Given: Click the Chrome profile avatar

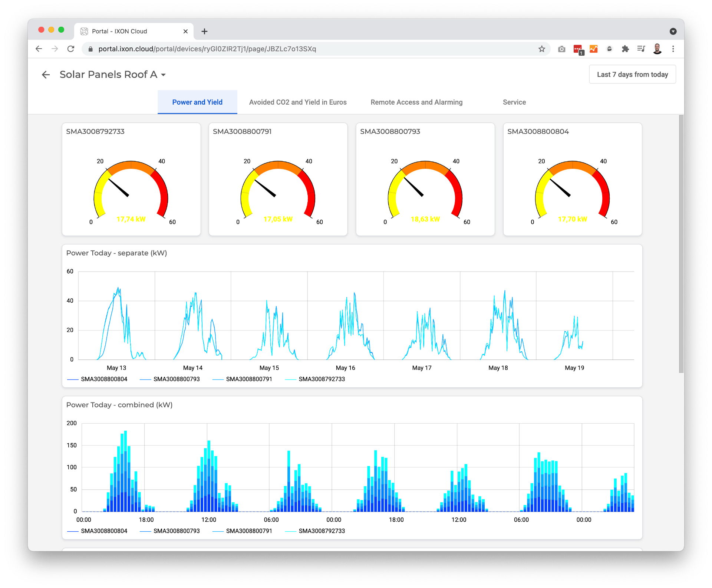Looking at the screenshot, I should [657, 49].
